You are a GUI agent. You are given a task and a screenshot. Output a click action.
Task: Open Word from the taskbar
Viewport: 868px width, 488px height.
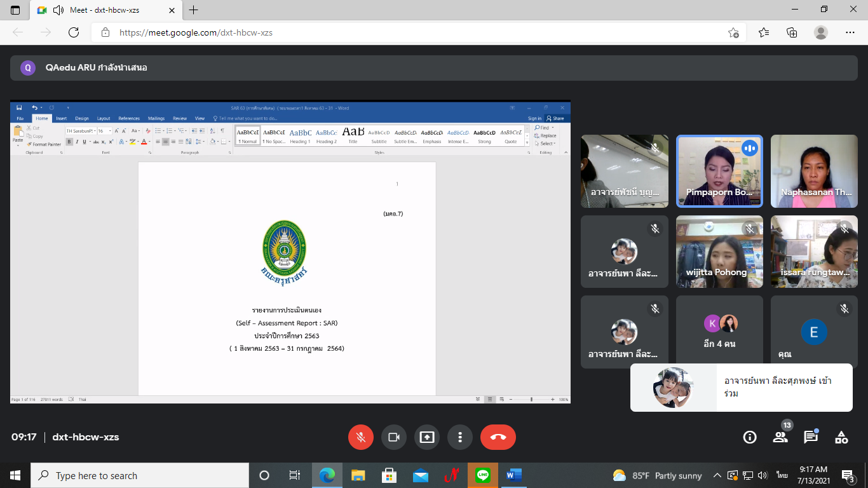[x=514, y=475]
